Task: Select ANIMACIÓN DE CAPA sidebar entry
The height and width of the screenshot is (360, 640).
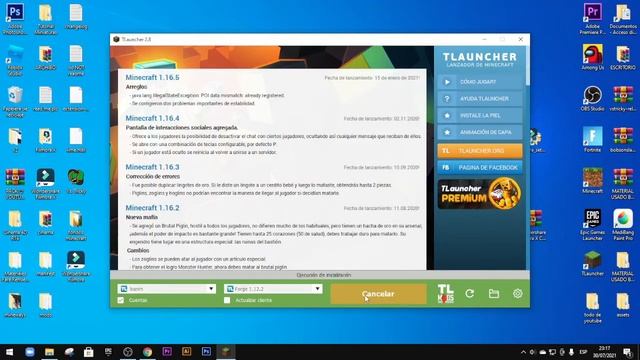Action: 480,132
